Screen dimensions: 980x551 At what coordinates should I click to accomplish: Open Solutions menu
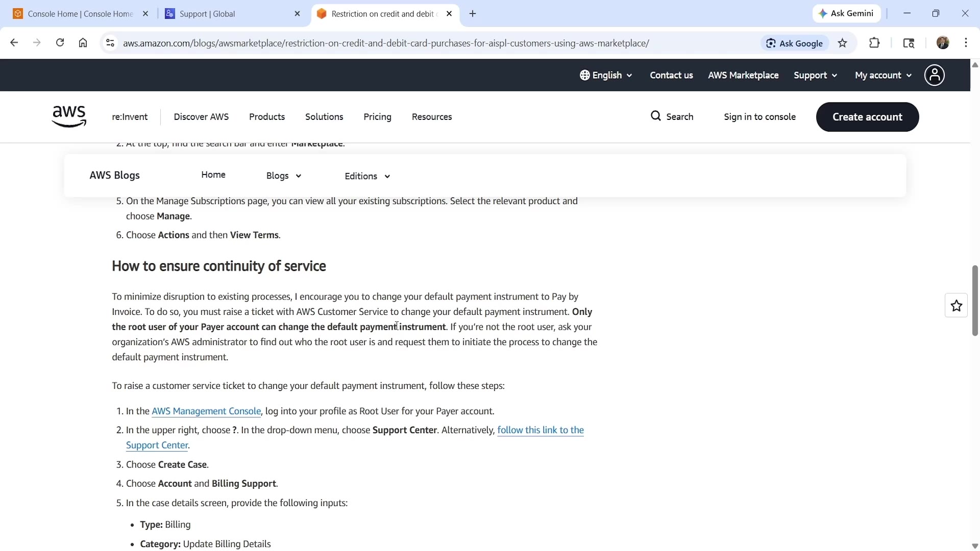coord(324,117)
